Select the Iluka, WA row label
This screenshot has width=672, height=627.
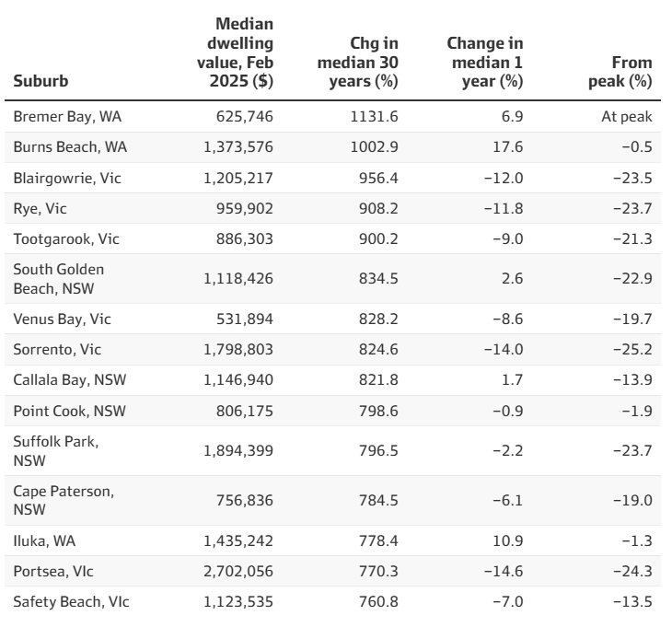point(43,540)
